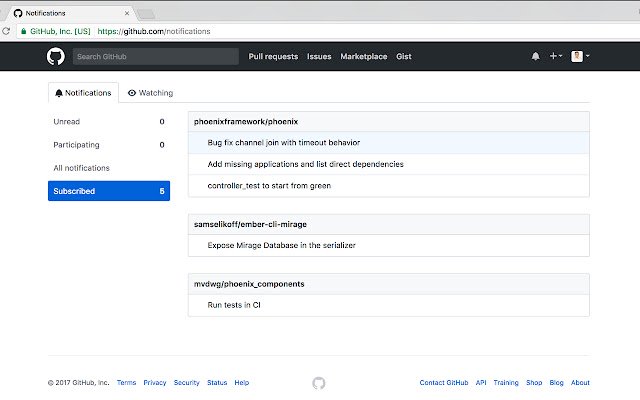Click the new tab button
Viewport: 640px width, 400px height.
[146, 14]
